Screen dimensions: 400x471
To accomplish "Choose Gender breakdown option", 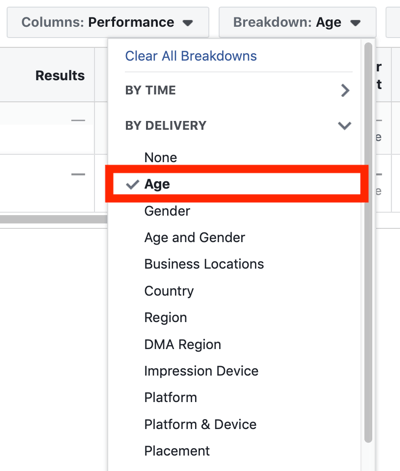I will pyautogui.click(x=167, y=211).
